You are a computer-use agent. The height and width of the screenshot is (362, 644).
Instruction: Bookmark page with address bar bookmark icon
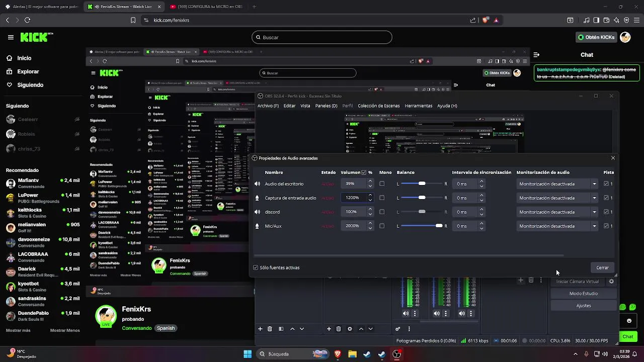[133, 20]
